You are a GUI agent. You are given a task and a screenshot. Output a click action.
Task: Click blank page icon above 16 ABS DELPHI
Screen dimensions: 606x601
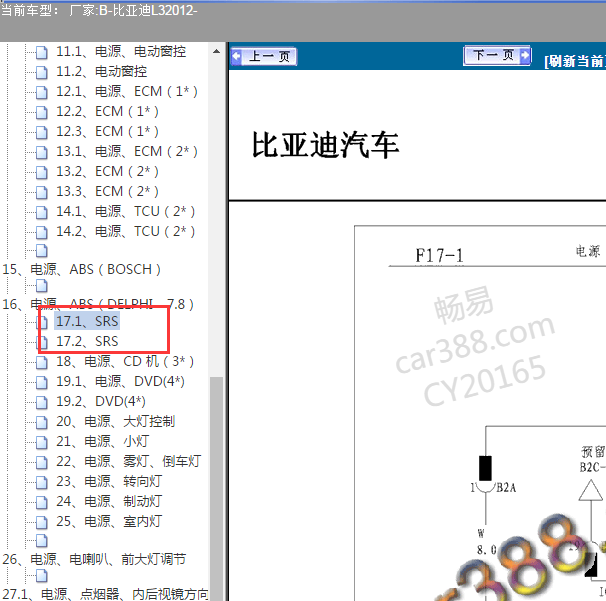[42, 286]
